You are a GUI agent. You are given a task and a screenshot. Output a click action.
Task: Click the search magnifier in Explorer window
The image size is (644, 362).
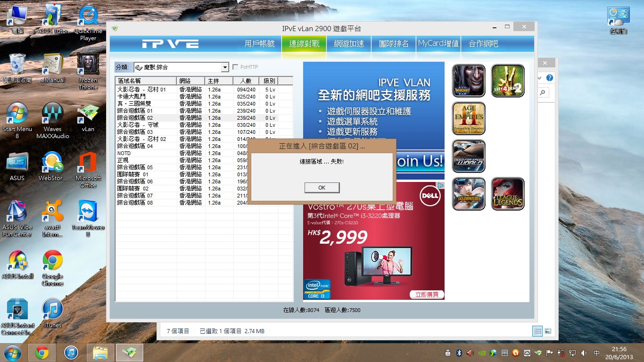tap(543, 93)
